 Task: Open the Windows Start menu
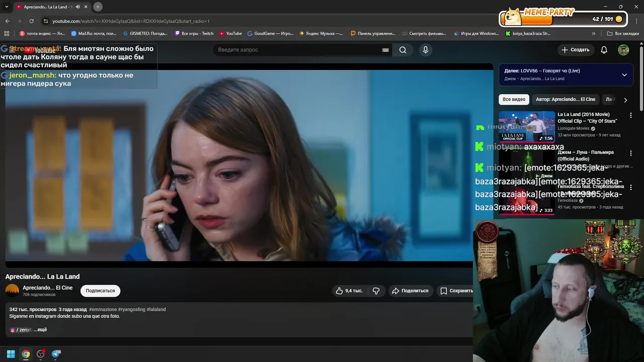coord(11,354)
